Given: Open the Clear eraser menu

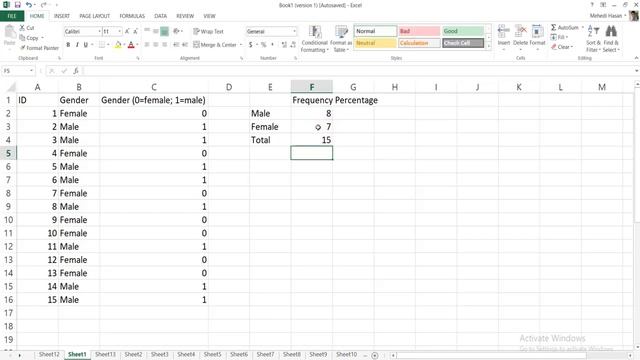Looking at the screenshot, I should click(562, 47).
